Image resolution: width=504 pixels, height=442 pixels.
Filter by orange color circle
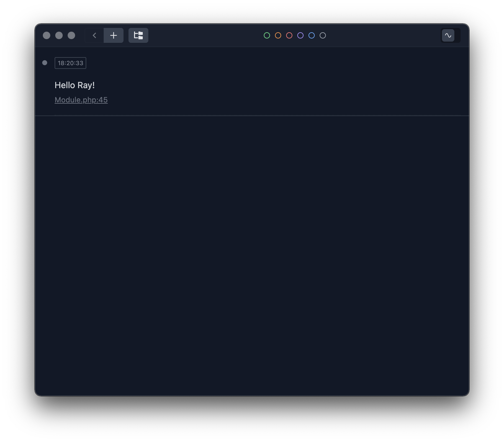(x=278, y=35)
